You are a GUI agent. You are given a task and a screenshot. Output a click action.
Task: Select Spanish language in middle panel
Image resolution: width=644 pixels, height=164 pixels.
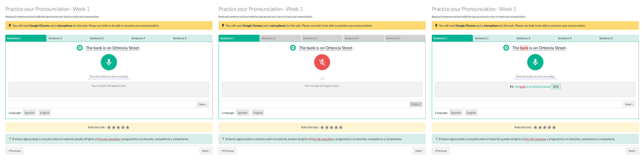243,113
